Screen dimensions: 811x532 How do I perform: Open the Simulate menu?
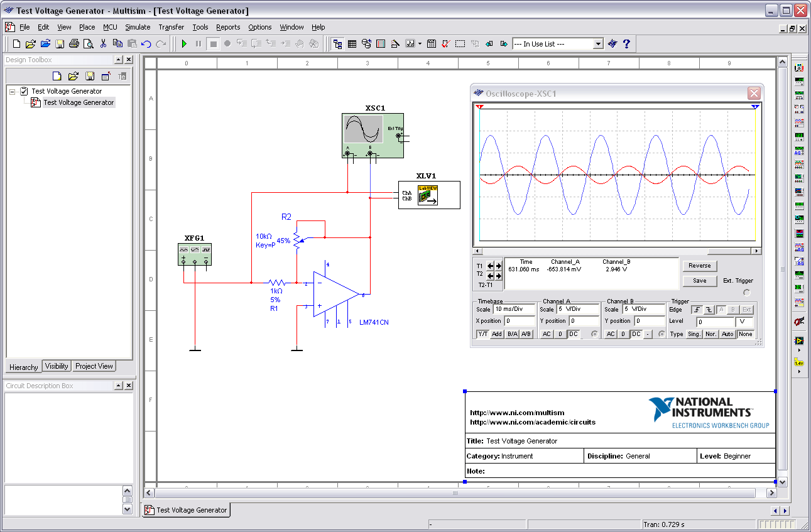[x=138, y=27]
